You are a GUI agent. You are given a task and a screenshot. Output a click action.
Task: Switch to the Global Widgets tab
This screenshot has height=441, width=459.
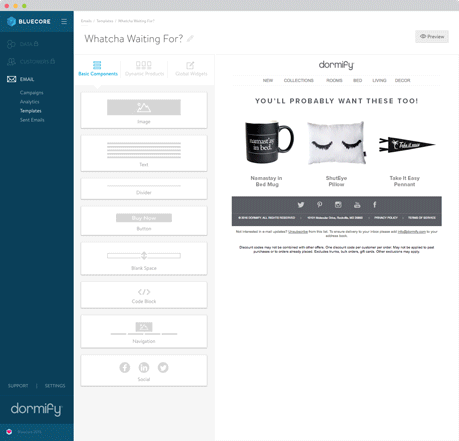point(191,68)
